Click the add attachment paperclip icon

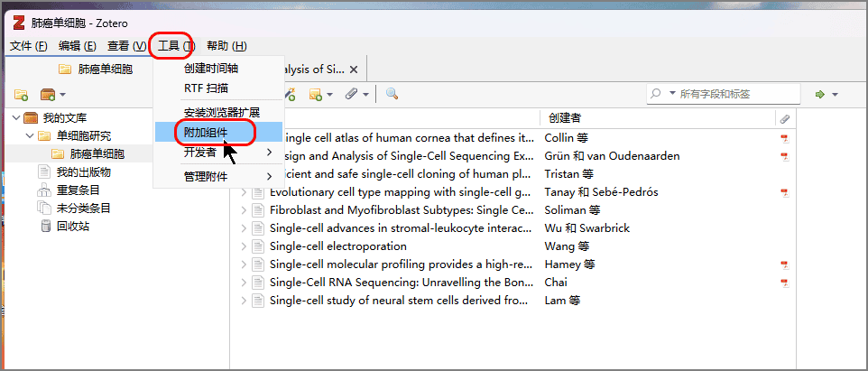tap(353, 94)
